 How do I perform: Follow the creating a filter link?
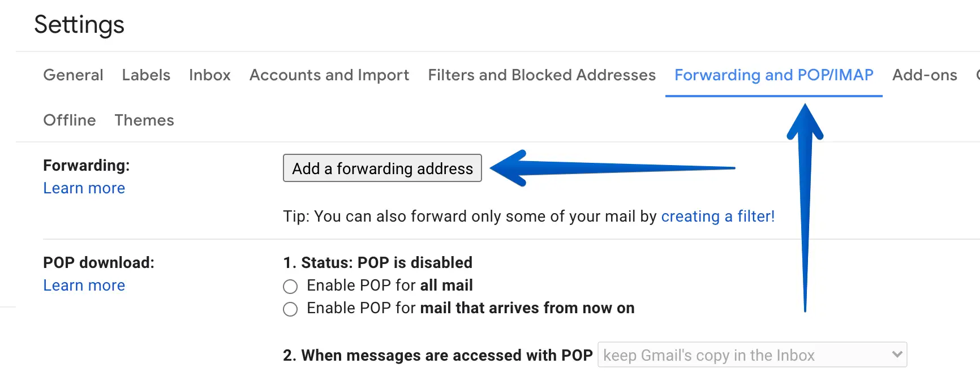[x=717, y=217]
